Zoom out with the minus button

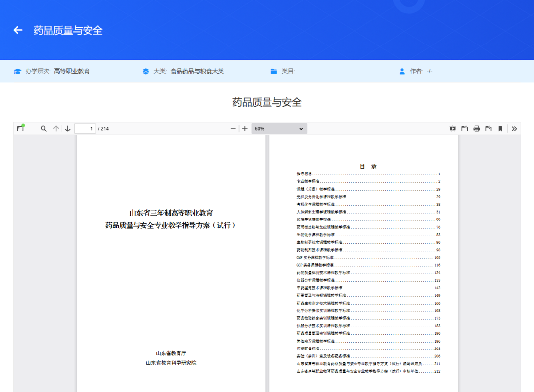point(233,128)
